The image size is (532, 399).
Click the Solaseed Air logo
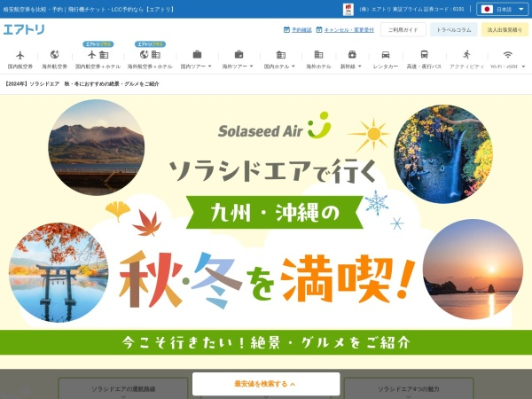(274, 126)
